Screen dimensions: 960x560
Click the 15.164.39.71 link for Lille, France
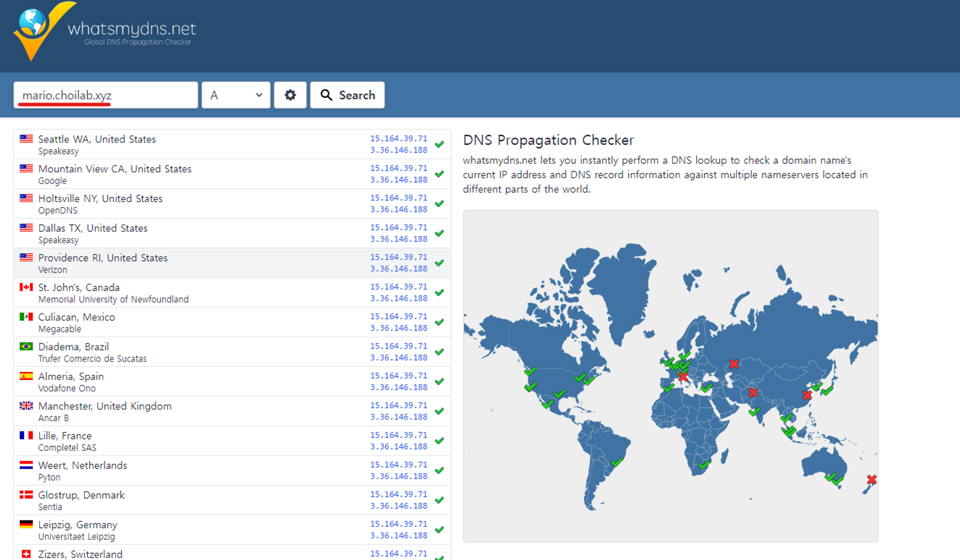click(x=398, y=435)
